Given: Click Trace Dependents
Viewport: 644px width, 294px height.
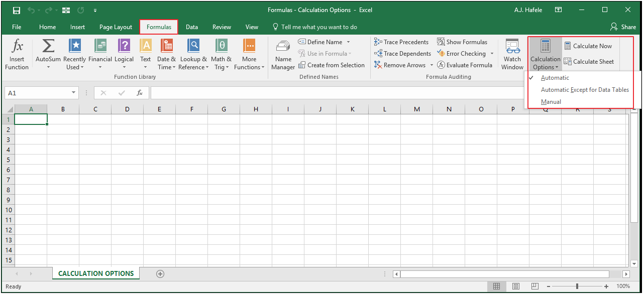Looking at the screenshot, I should pos(402,54).
